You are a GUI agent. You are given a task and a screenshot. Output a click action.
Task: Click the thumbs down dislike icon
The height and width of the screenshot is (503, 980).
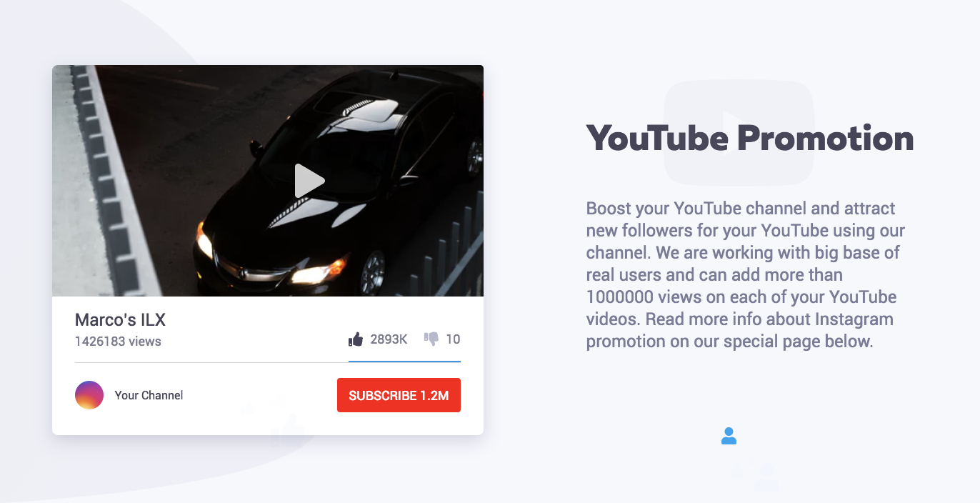click(x=431, y=339)
